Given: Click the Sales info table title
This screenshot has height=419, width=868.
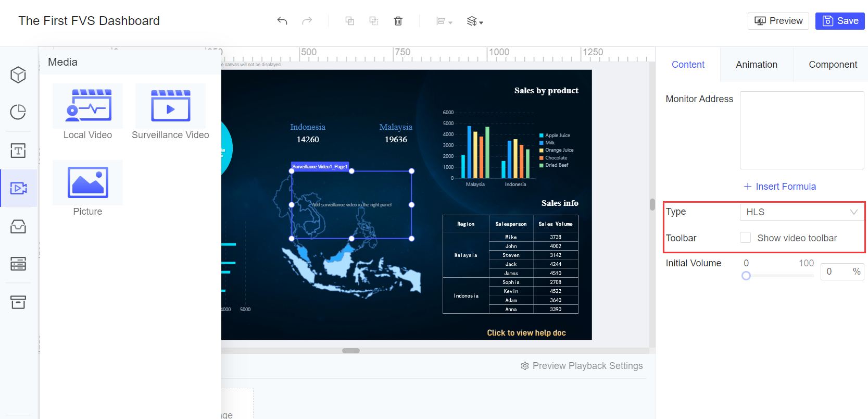Looking at the screenshot, I should [x=560, y=203].
